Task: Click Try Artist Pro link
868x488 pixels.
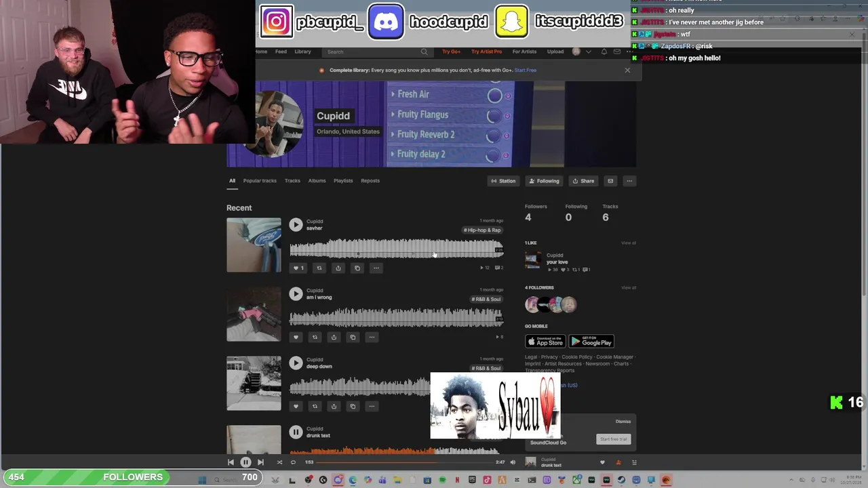Action: [486, 52]
